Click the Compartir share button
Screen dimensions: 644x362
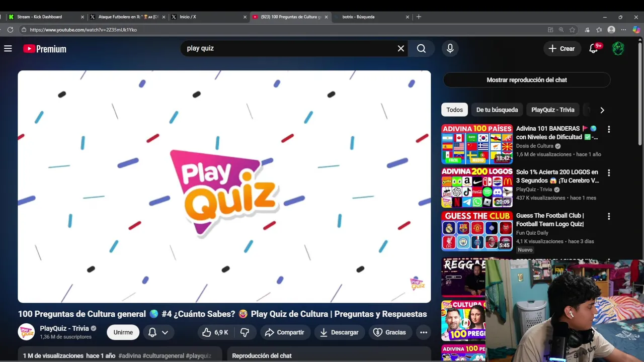(285, 332)
